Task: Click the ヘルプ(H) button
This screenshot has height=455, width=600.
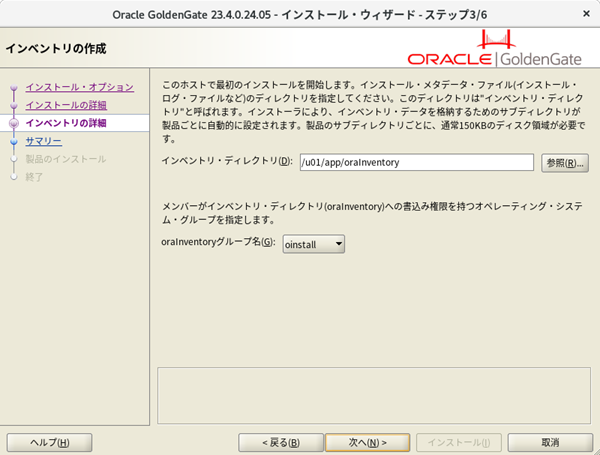Action: click(49, 443)
